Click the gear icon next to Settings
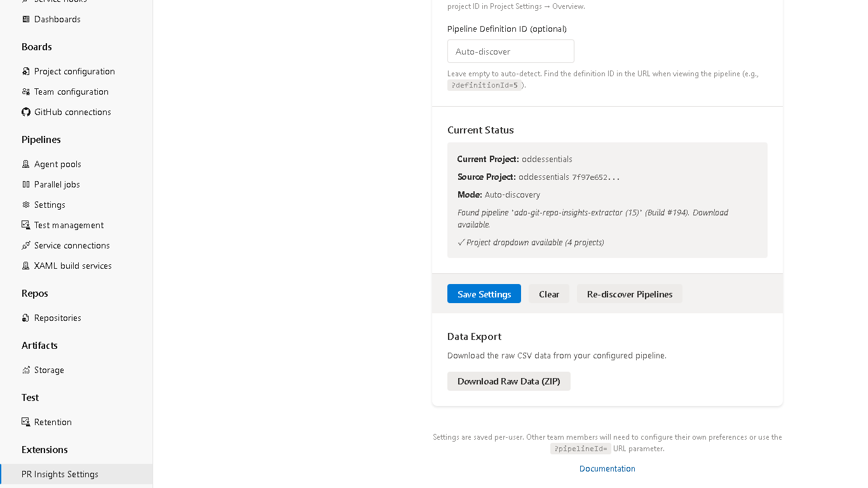The width and height of the screenshot is (868, 488). [x=26, y=205]
